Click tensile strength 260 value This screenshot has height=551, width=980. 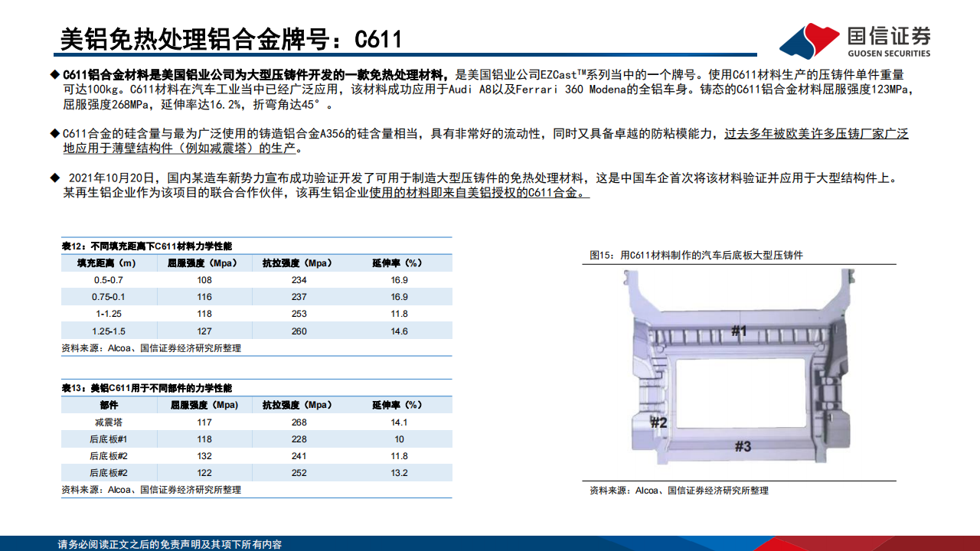tap(299, 331)
